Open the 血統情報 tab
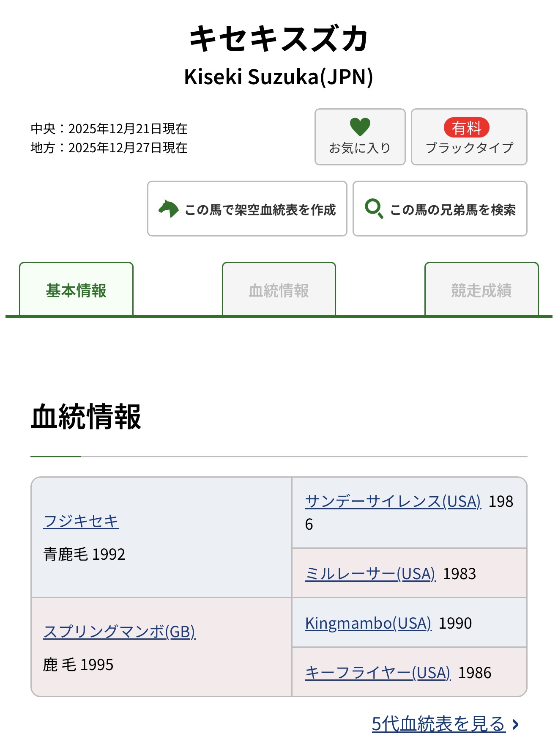 tap(279, 290)
